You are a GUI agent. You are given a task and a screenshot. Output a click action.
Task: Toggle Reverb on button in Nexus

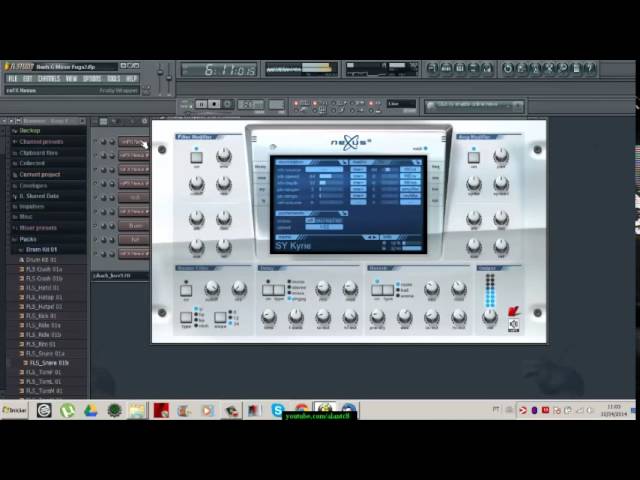click(x=377, y=290)
